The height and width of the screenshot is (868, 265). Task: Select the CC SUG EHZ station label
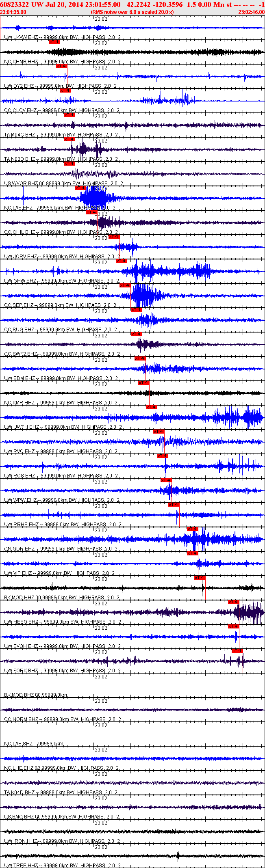coord(61,330)
